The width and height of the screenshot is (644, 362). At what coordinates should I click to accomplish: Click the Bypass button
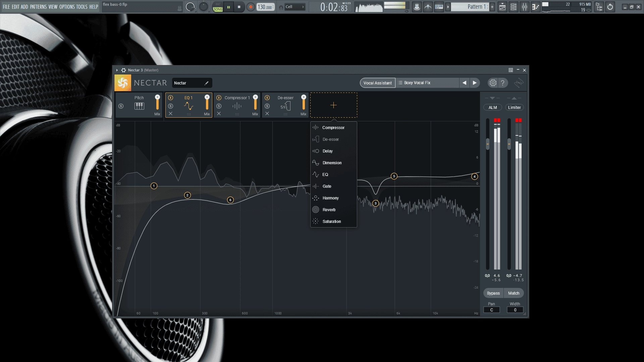click(493, 293)
